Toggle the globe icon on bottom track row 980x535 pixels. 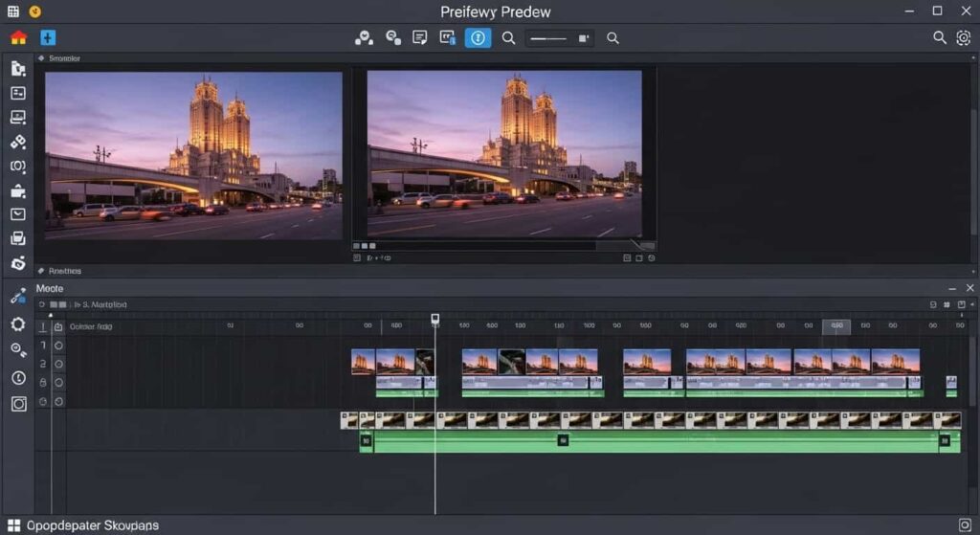tap(43, 401)
